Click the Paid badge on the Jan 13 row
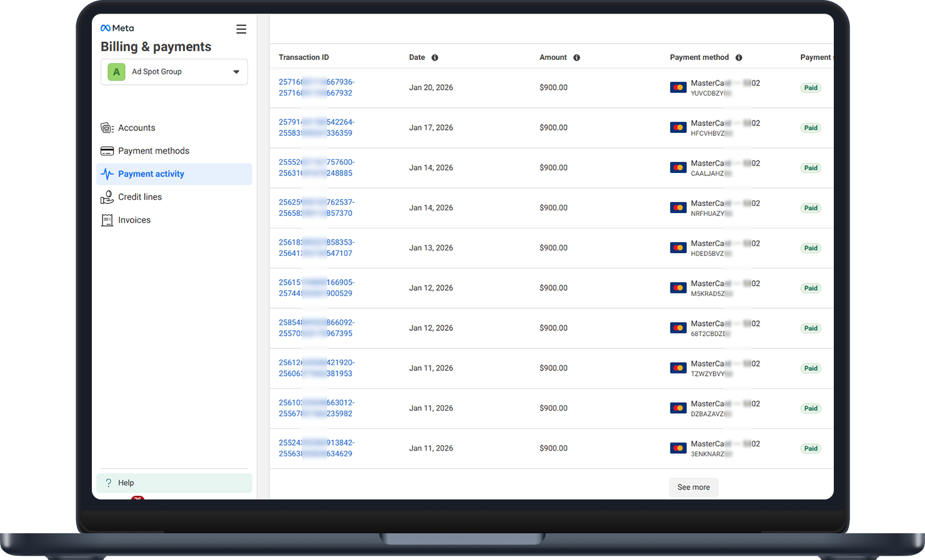Screen dimensions: 925x560 click(x=811, y=248)
